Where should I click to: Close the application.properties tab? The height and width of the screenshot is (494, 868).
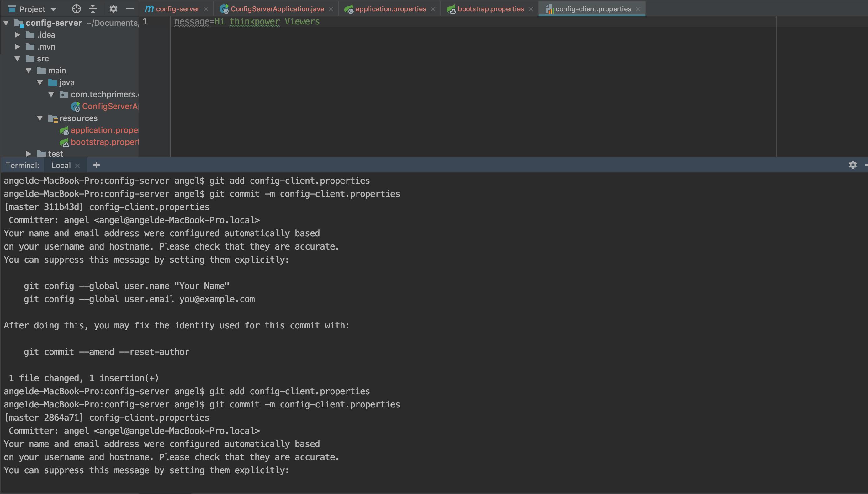pyautogui.click(x=433, y=9)
